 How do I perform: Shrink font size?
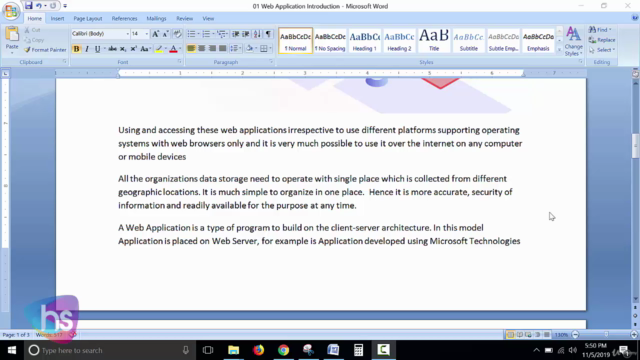165,34
